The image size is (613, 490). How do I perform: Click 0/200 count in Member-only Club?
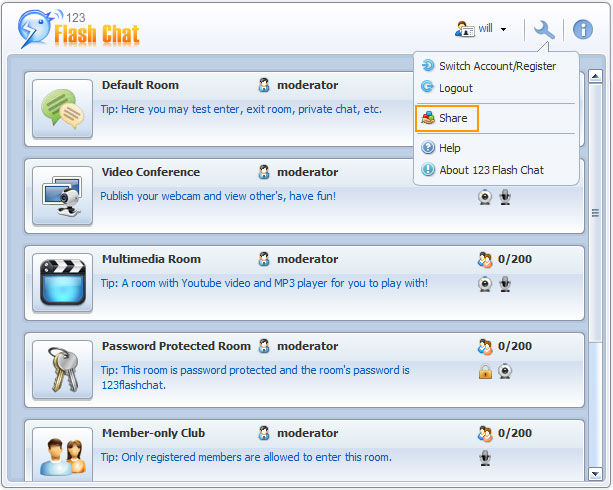coord(514,434)
